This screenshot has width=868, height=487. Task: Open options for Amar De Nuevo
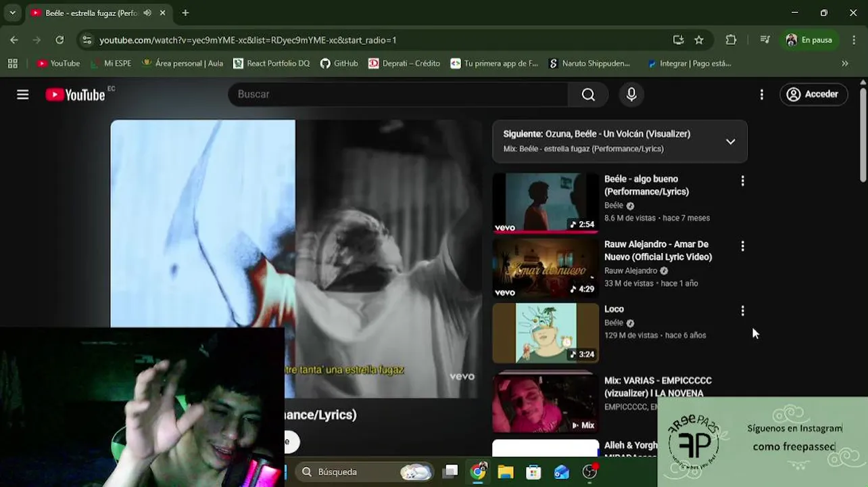[743, 246]
